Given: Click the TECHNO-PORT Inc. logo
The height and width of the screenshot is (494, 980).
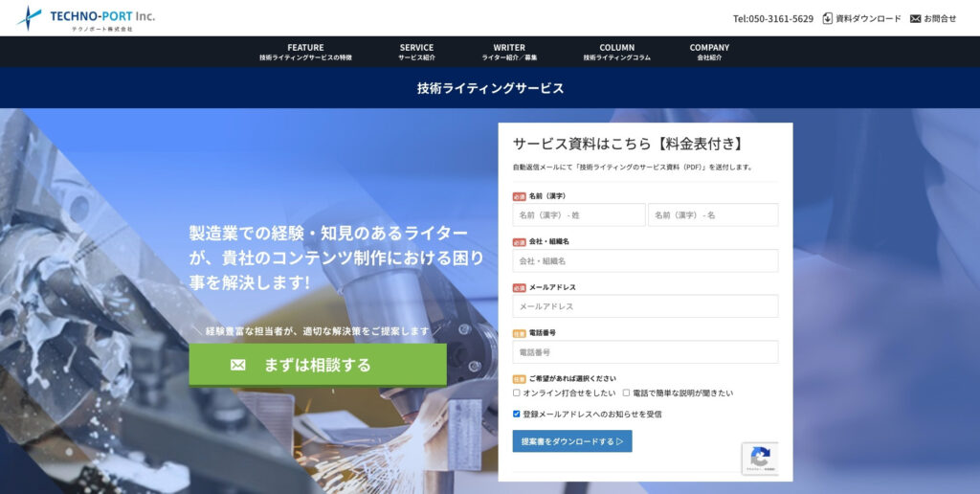Looking at the screenshot, I should point(85,18).
